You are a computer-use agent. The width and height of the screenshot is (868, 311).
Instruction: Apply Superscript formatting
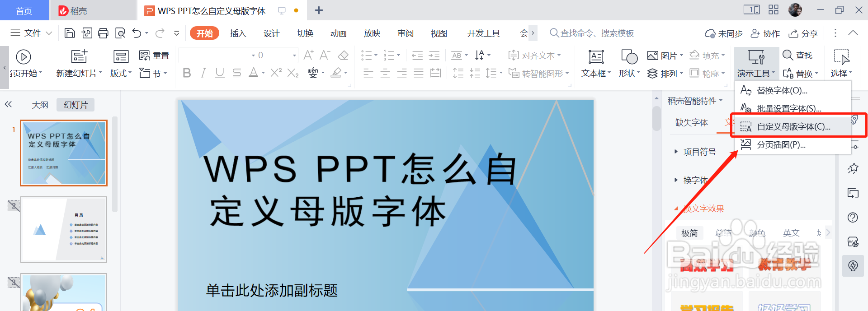(x=276, y=73)
